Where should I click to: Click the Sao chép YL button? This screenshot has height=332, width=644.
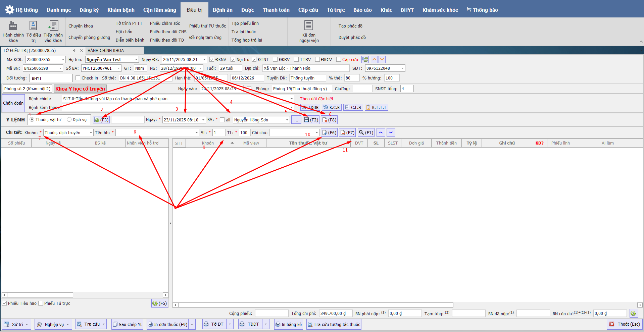[128, 324]
